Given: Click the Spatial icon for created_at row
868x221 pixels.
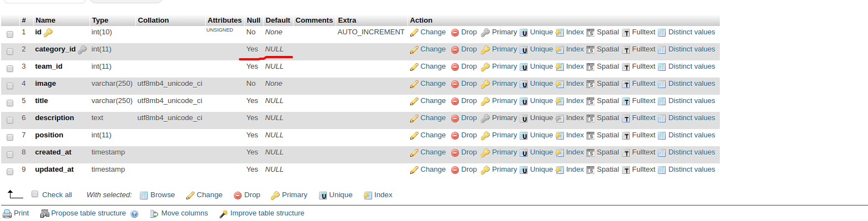Looking at the screenshot, I should [x=590, y=153].
